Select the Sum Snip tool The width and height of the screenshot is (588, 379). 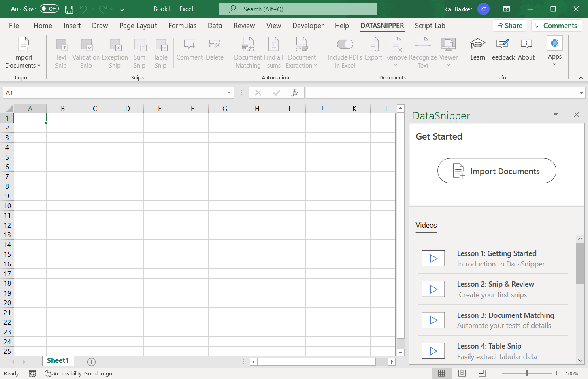(x=139, y=52)
